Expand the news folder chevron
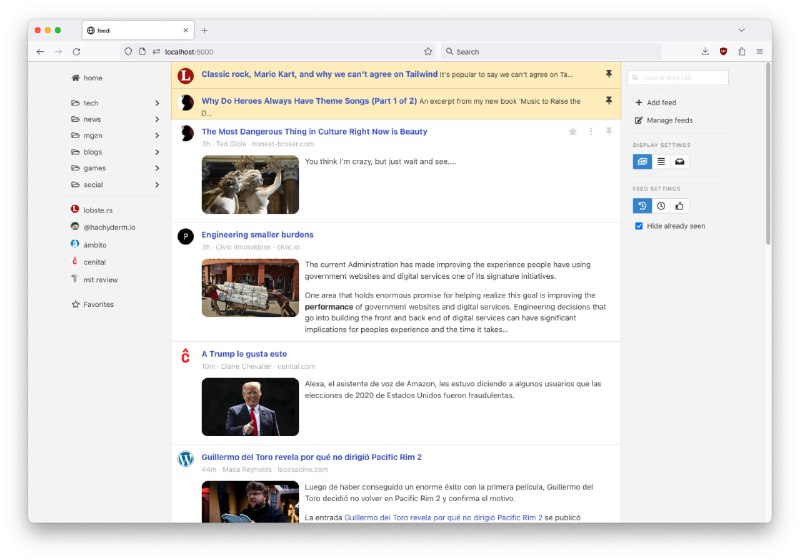The image size is (800, 560). point(157,119)
